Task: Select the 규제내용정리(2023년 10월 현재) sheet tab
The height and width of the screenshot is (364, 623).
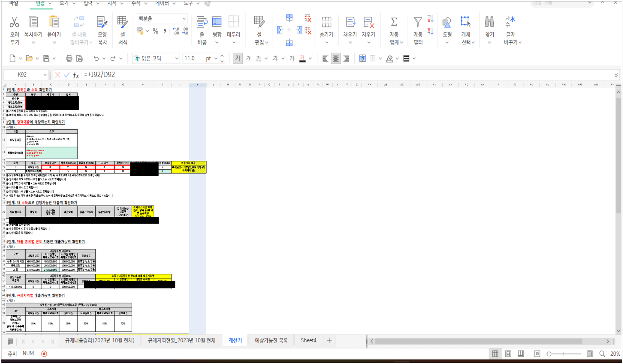Action: tap(100, 340)
